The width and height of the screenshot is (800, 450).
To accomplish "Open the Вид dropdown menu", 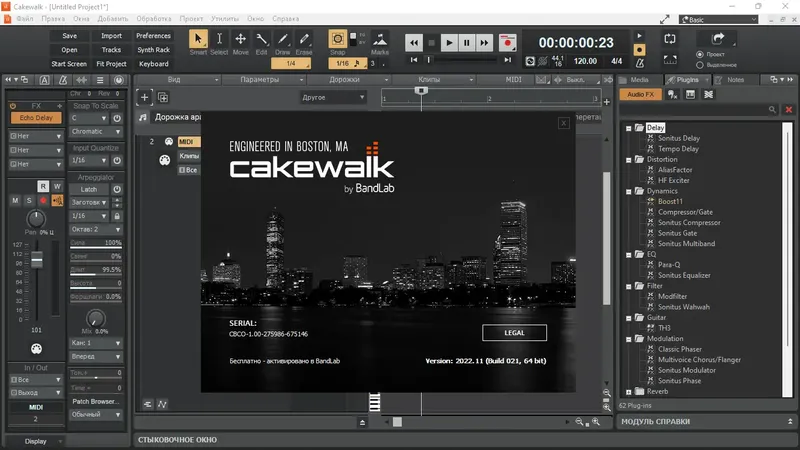I will 178,80.
